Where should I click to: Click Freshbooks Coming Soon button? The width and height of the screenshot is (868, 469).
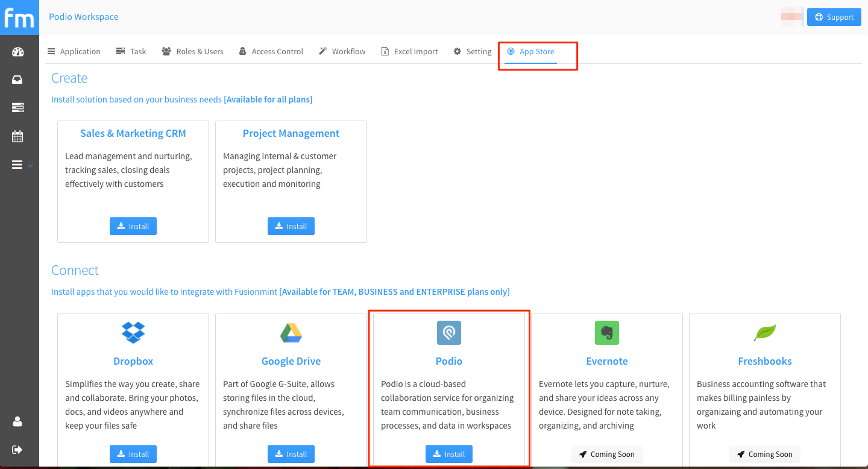click(765, 454)
